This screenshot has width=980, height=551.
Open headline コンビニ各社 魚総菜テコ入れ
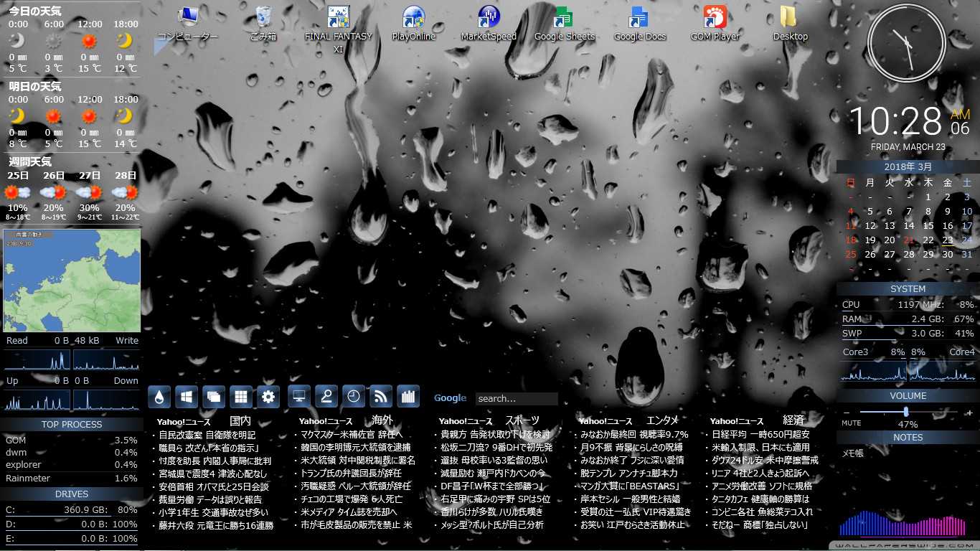pyautogui.click(x=763, y=512)
